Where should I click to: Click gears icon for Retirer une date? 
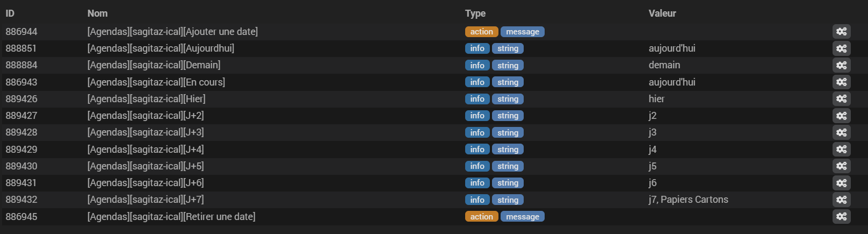[841, 217]
